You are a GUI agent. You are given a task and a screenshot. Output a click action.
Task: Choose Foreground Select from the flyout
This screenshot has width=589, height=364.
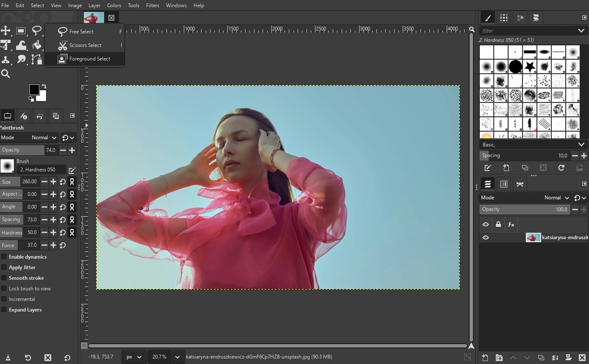pos(84,59)
